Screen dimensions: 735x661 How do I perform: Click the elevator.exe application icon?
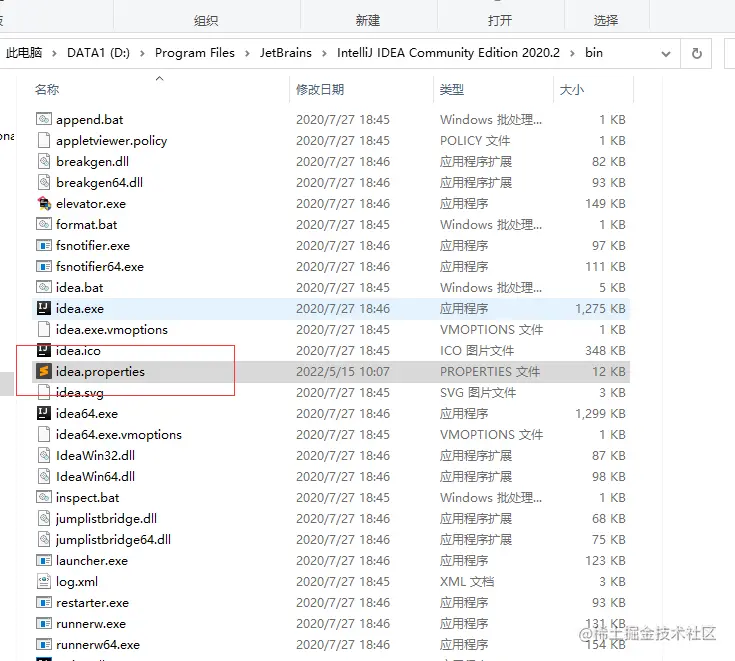point(44,203)
